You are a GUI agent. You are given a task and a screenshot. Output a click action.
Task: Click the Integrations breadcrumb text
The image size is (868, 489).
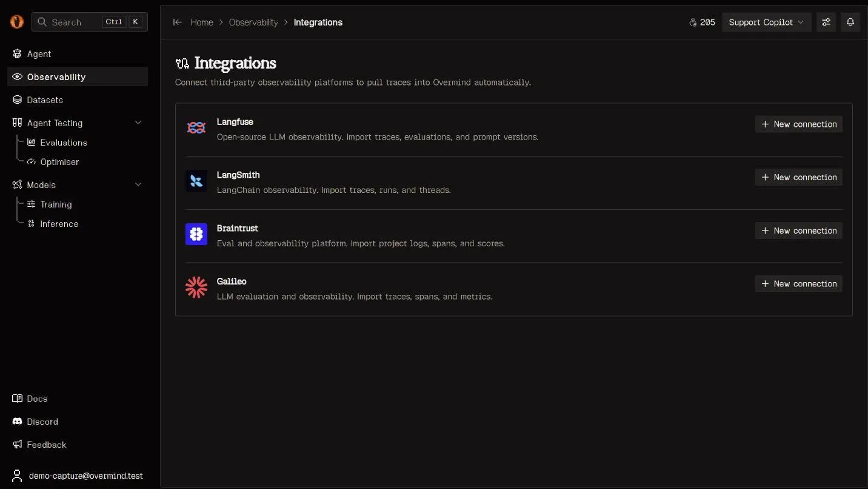click(x=318, y=22)
